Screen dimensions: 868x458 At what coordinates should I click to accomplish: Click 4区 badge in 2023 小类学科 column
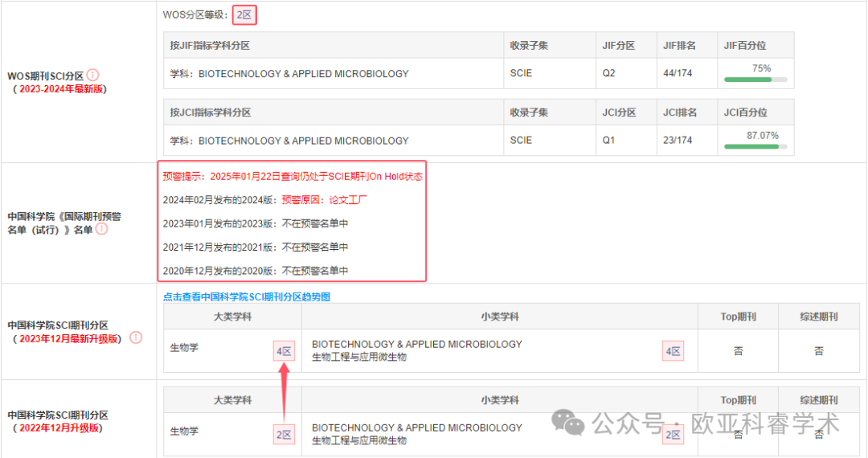tap(674, 351)
